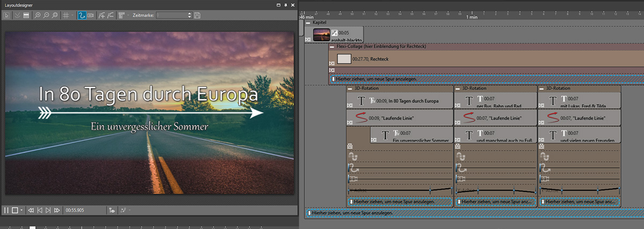Zoom out with the magnifier minus icon

click(x=47, y=16)
